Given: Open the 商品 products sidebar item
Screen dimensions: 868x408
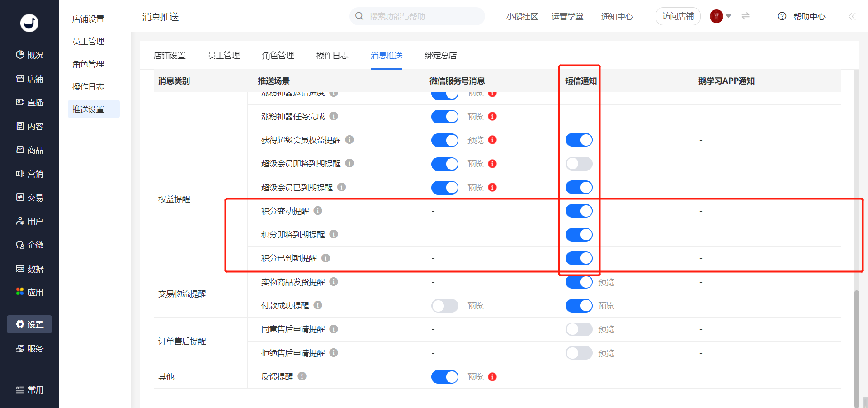Looking at the screenshot, I should coord(29,150).
